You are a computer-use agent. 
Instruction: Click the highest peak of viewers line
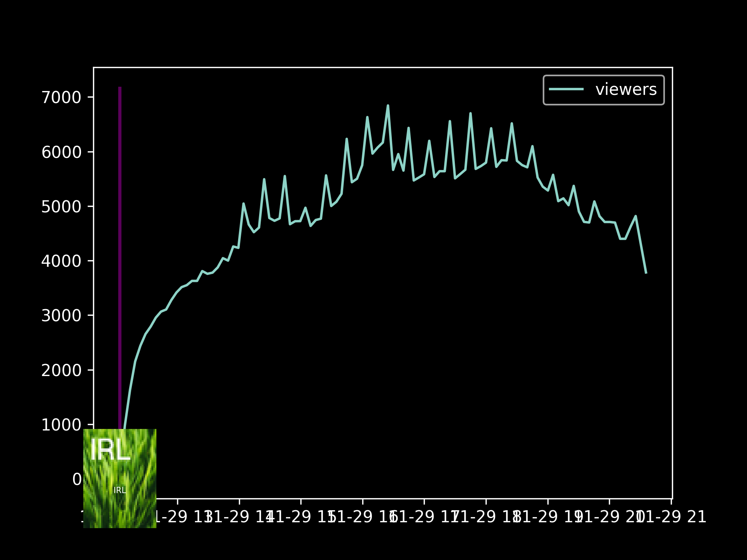[388, 106]
